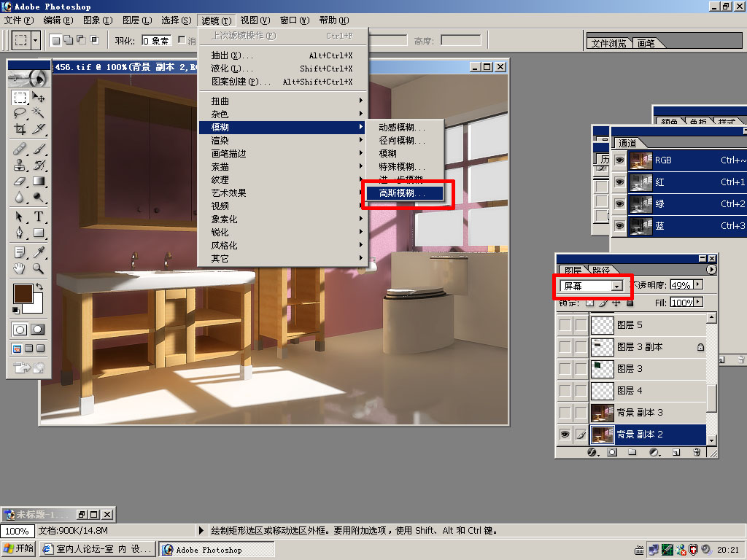747x560 pixels.
Task: Create a new layer from Layers panel
Action: 676,452
